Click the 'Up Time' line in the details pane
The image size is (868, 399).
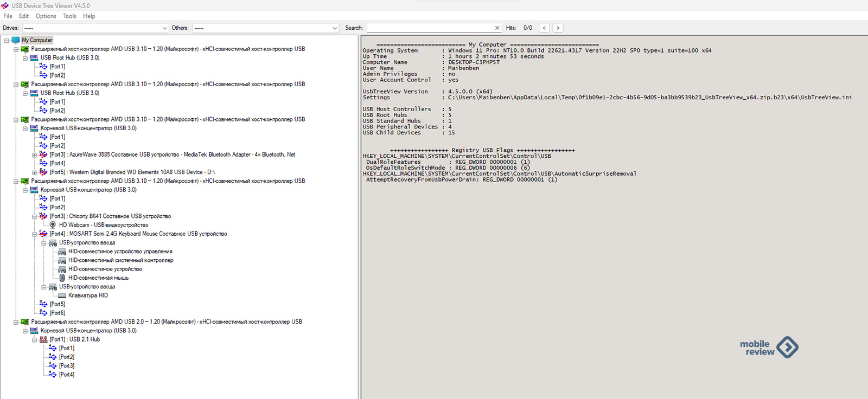tap(453, 56)
